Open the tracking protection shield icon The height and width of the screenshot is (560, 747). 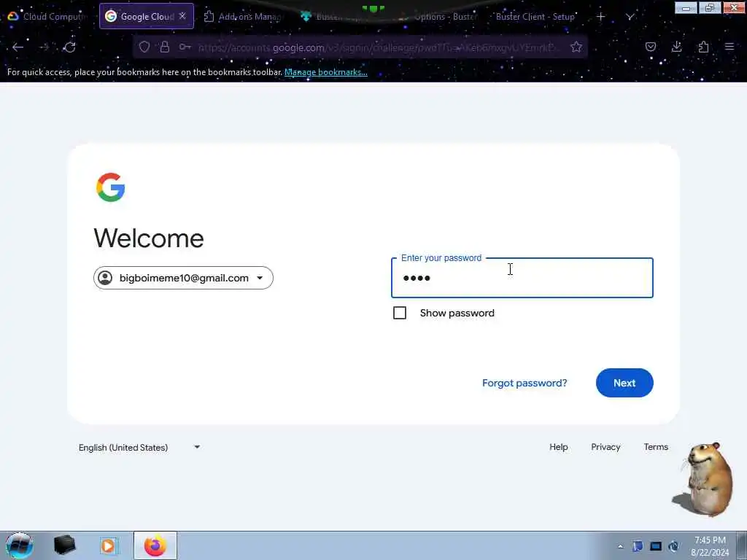[144, 47]
